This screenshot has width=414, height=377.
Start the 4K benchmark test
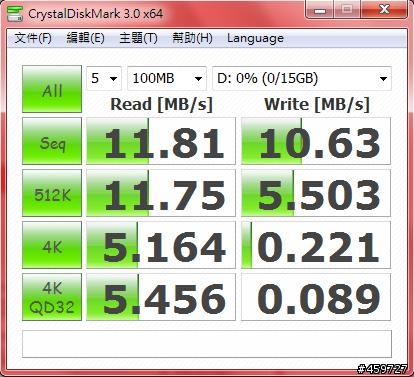tap(52, 245)
